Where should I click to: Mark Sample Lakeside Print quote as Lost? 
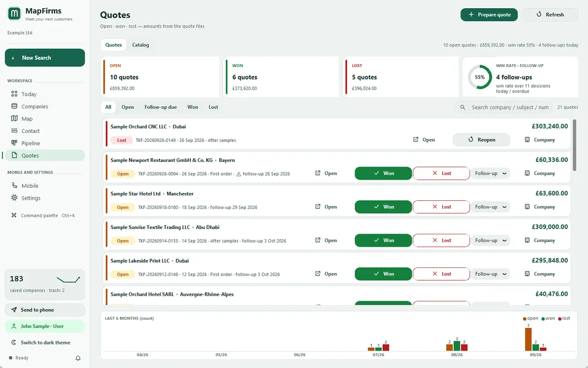pyautogui.click(x=442, y=274)
